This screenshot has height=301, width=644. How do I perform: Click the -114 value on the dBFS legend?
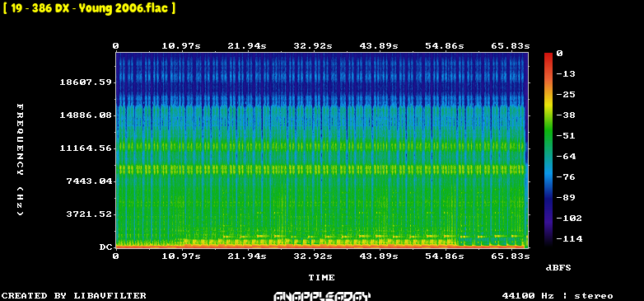(x=569, y=238)
